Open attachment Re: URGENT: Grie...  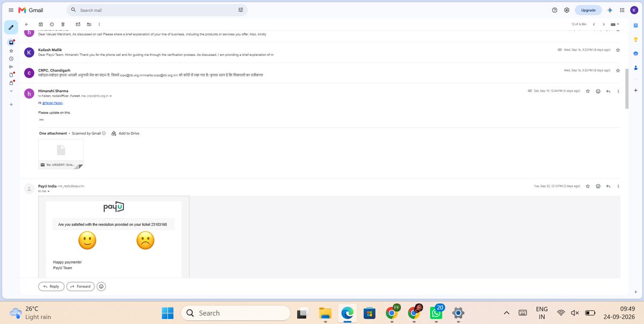click(61, 154)
